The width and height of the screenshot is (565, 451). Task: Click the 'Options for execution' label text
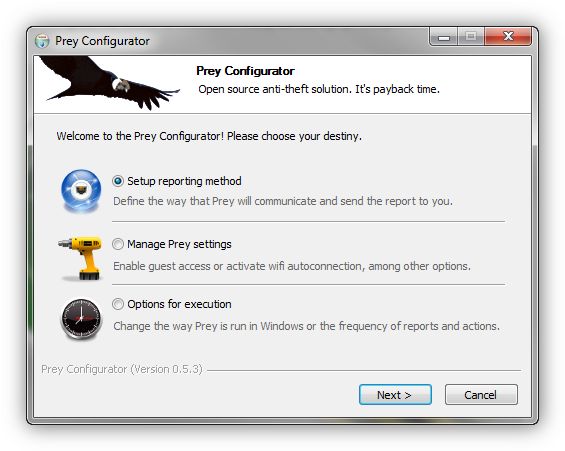click(x=179, y=304)
